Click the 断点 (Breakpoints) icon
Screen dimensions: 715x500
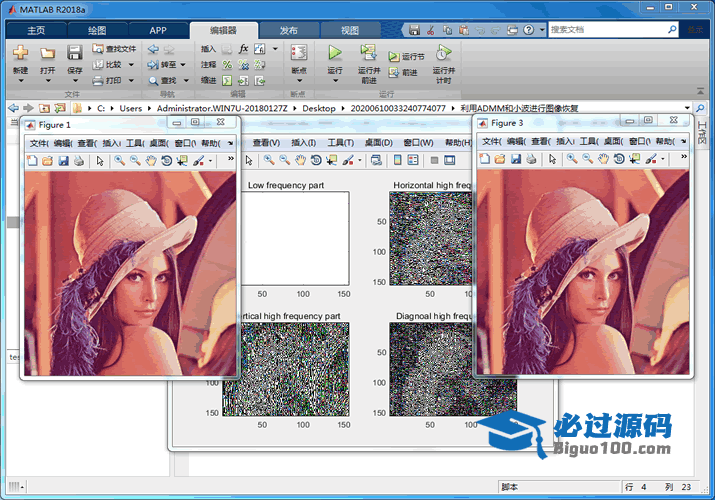click(299, 52)
